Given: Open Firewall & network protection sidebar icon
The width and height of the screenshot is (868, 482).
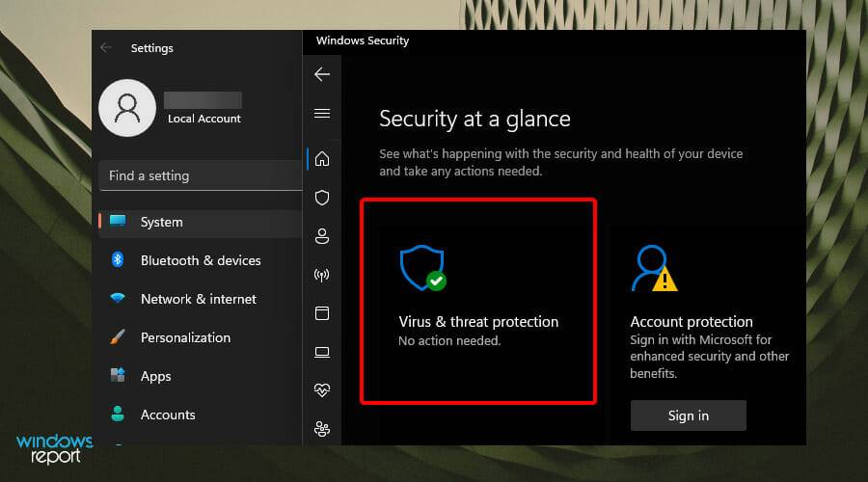Looking at the screenshot, I should click(x=322, y=275).
